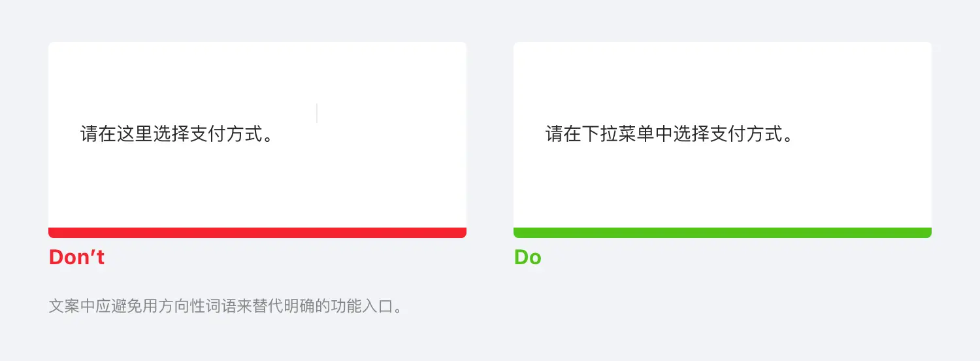980x361 pixels.
Task: Click the red bar under the left card
Action: [257, 233]
